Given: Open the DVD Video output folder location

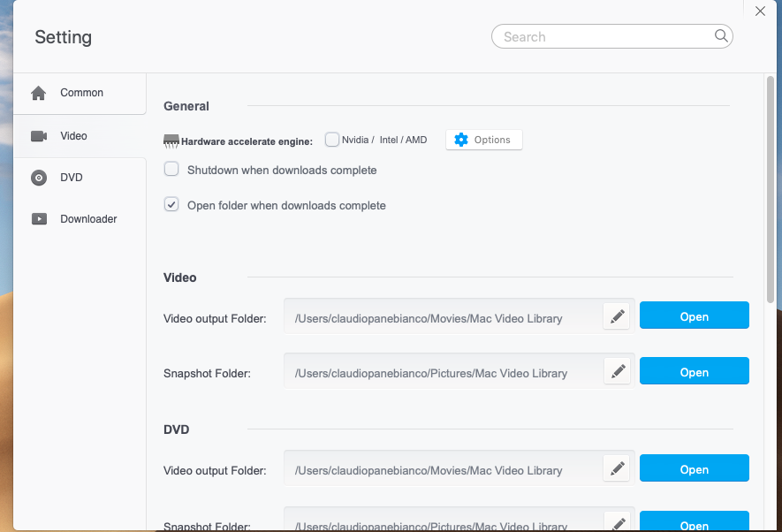Looking at the screenshot, I should click(695, 468).
